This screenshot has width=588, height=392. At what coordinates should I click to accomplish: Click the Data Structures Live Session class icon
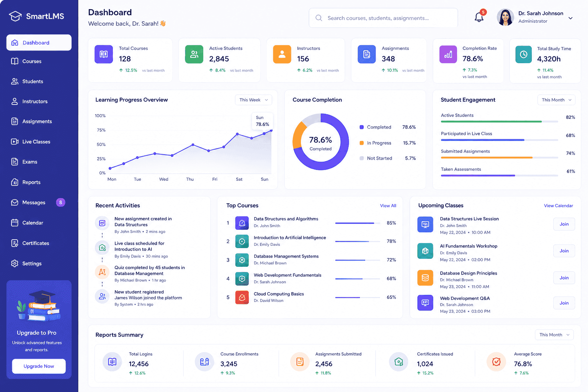tap(425, 225)
